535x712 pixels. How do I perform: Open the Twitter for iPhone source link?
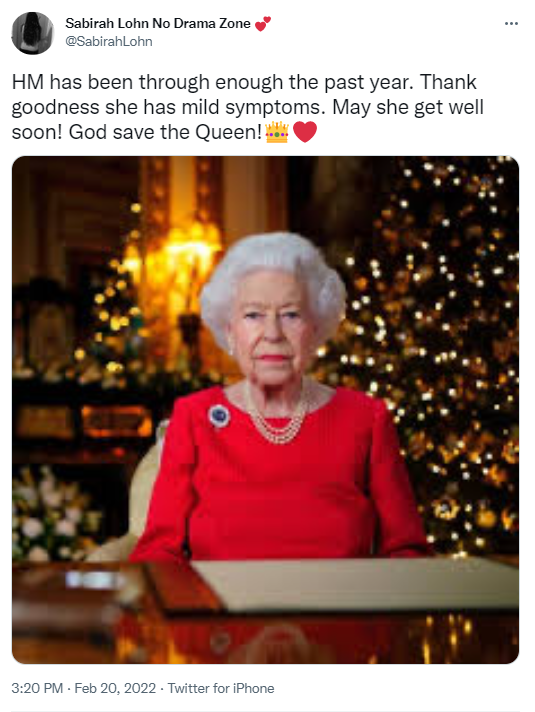221,688
